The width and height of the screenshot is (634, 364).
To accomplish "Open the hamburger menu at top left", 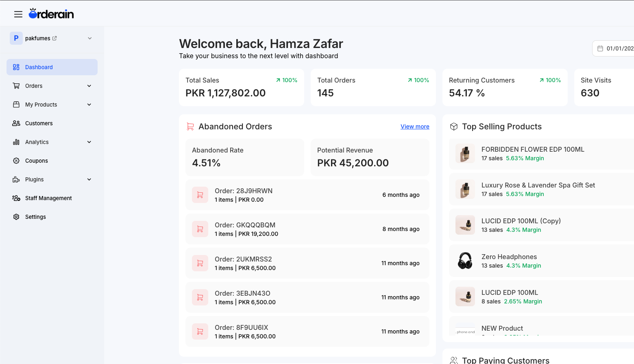I will click(x=18, y=14).
